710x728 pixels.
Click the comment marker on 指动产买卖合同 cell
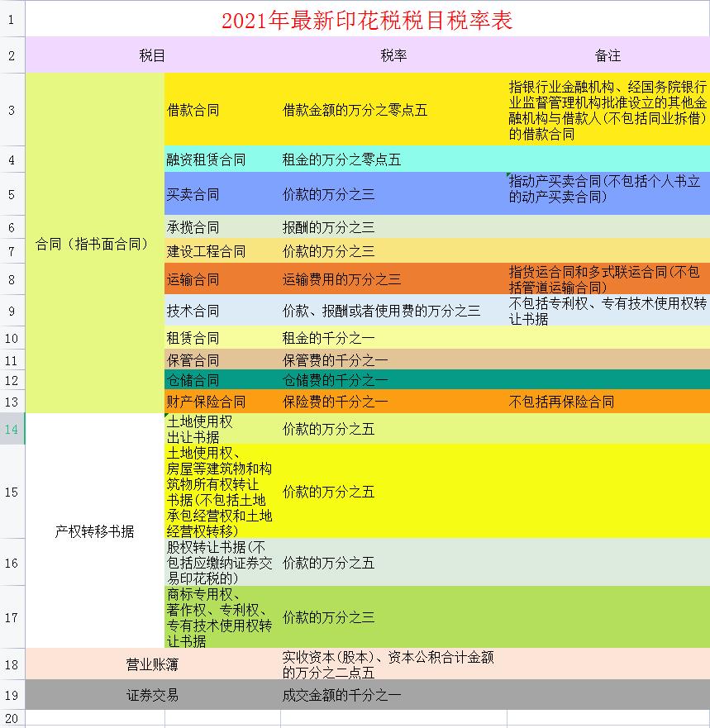click(506, 174)
